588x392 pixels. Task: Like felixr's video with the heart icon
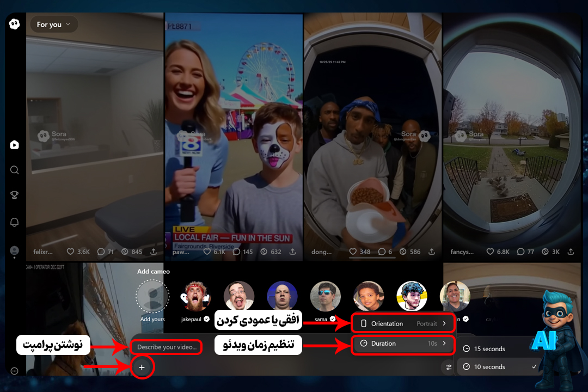coord(71,252)
